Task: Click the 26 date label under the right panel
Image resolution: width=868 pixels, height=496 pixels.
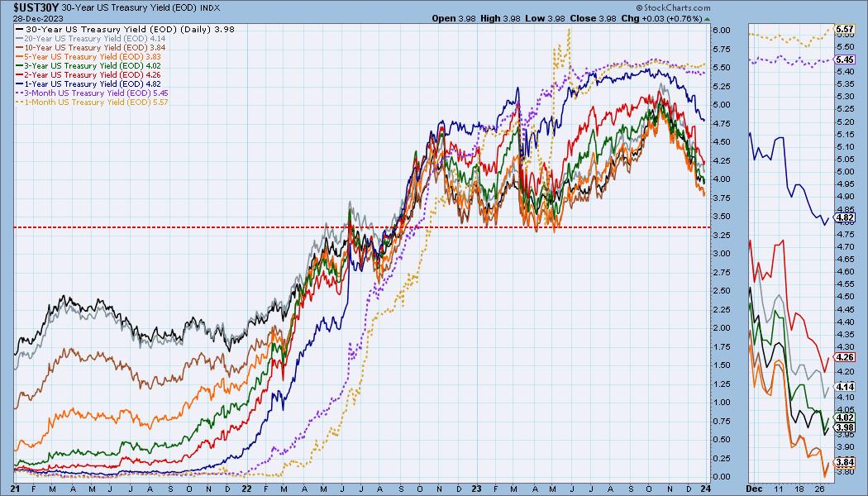Action: (820, 489)
